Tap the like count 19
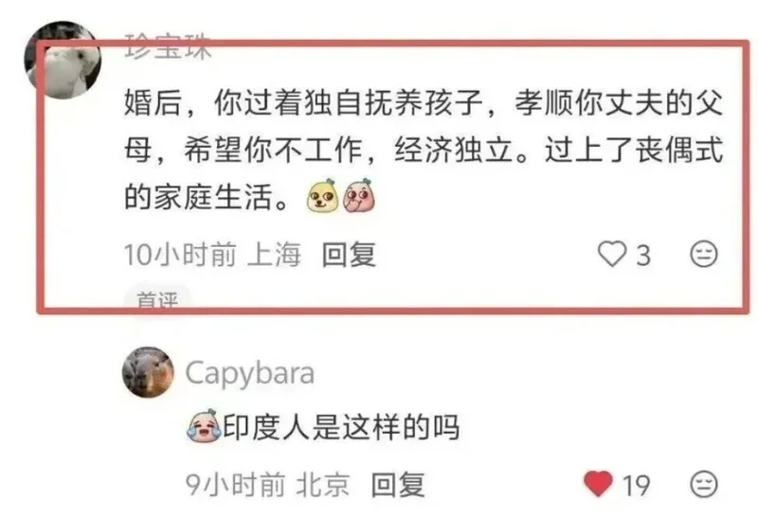The width and height of the screenshot is (758, 532). (x=636, y=486)
